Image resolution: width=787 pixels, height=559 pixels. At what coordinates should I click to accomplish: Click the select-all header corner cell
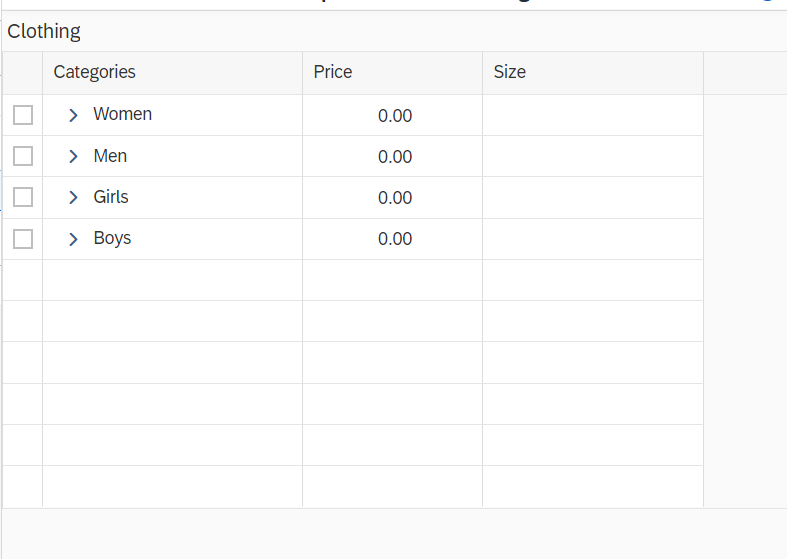coord(23,73)
